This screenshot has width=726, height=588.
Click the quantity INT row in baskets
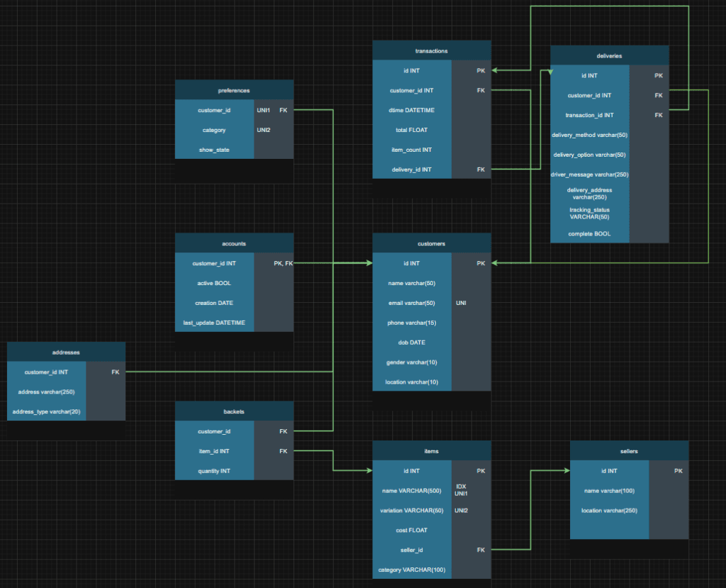pos(214,471)
